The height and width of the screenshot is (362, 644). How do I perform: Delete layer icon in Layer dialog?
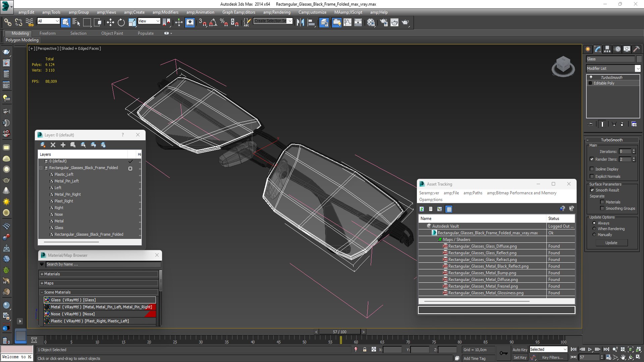pos(53,145)
